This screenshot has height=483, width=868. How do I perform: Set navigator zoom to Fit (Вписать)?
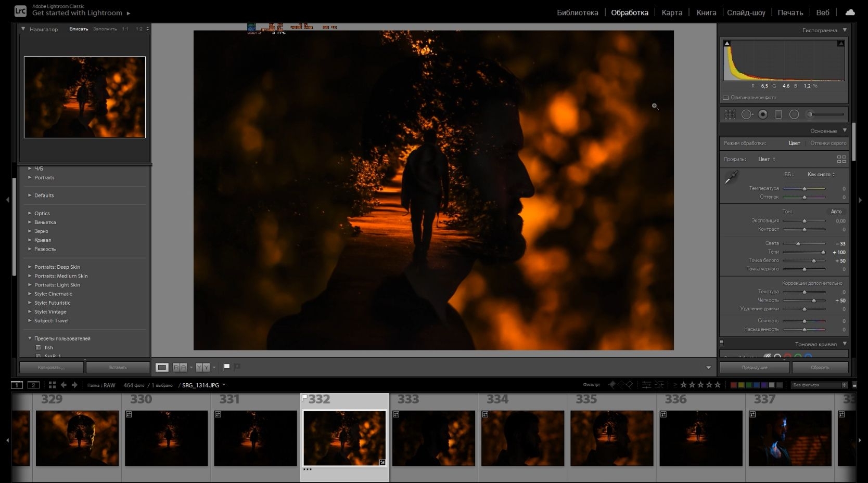(79, 29)
